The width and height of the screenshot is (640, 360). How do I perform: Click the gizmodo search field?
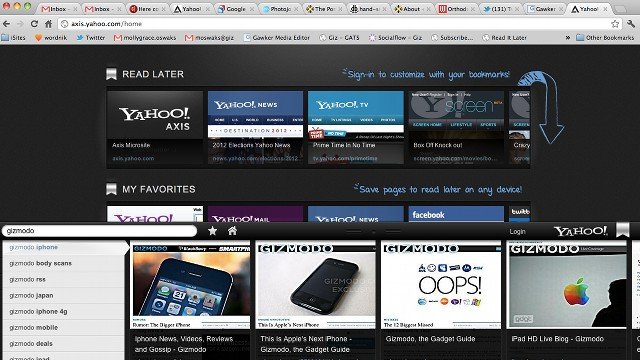[99, 231]
